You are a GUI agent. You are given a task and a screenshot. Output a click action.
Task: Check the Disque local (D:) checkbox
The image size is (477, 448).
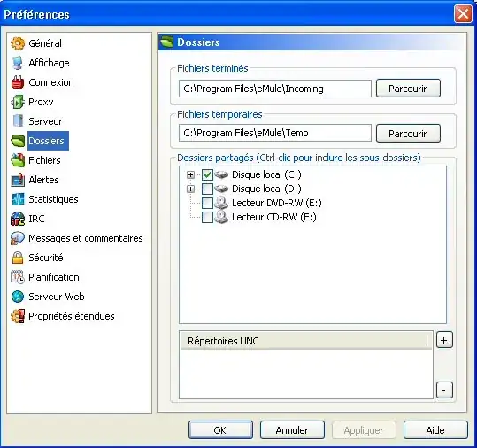click(x=207, y=189)
